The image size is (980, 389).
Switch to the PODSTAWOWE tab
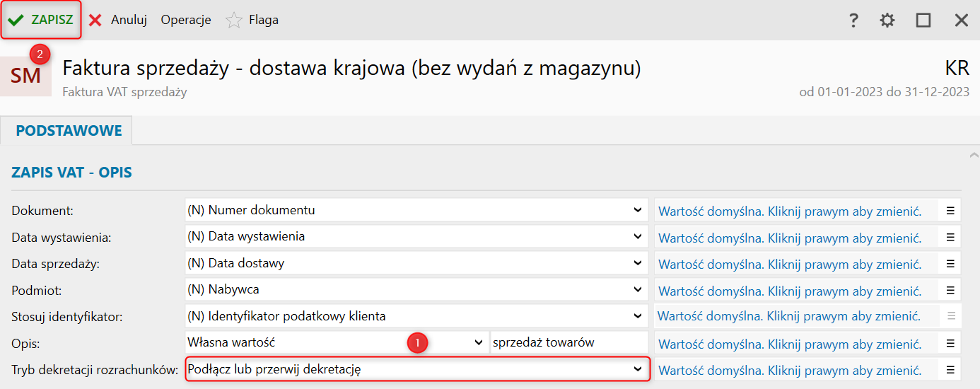pyautogui.click(x=69, y=131)
